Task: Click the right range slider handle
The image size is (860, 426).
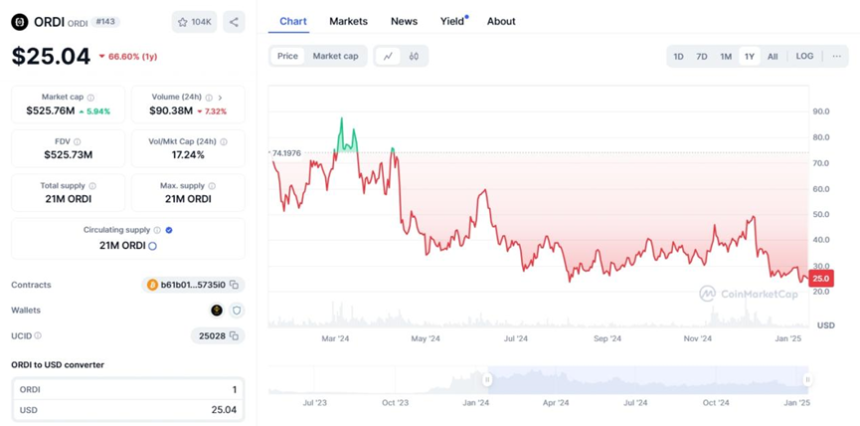Action: (808, 380)
